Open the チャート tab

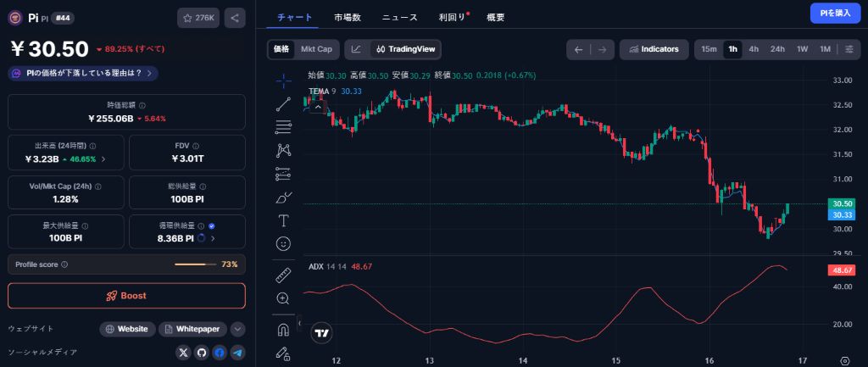(295, 18)
